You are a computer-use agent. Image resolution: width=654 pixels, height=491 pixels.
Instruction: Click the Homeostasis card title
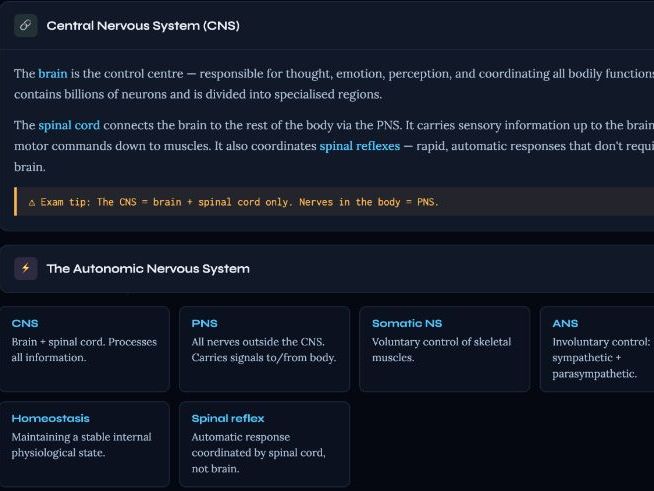50,418
